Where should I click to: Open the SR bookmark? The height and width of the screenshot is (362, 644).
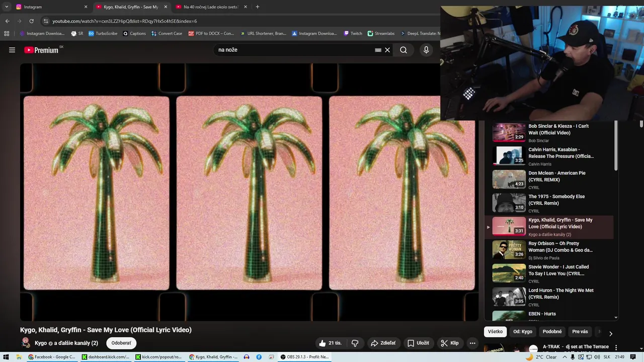click(x=77, y=34)
